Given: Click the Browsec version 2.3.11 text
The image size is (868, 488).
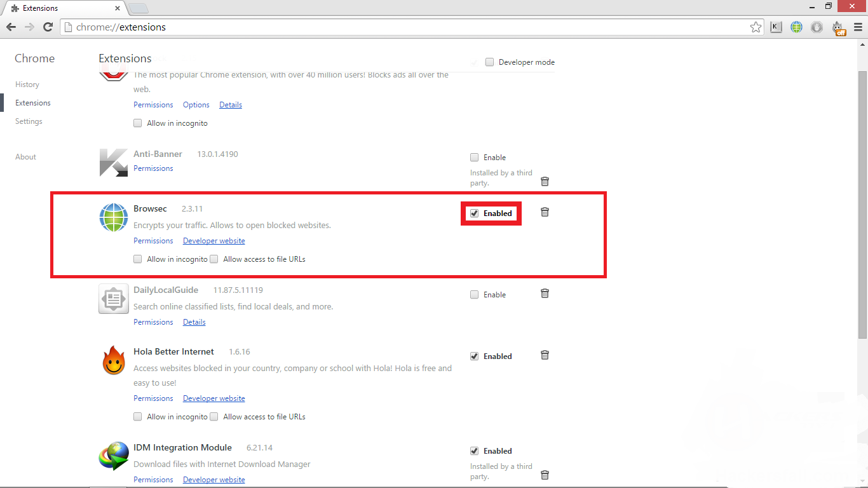Looking at the screenshot, I should click(192, 208).
